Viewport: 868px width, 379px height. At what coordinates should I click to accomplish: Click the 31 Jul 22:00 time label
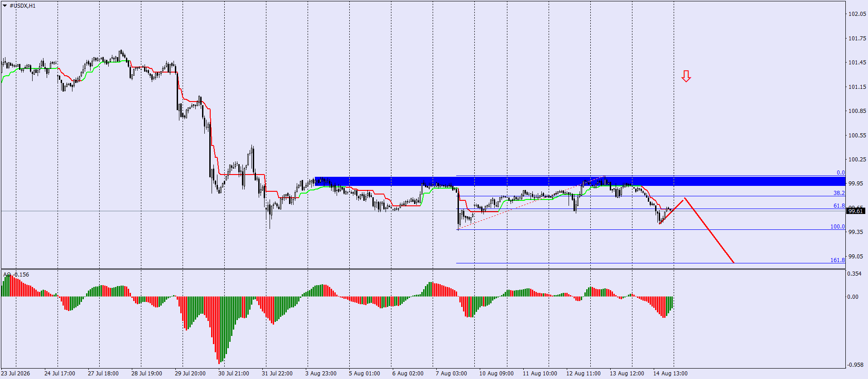[x=277, y=374]
